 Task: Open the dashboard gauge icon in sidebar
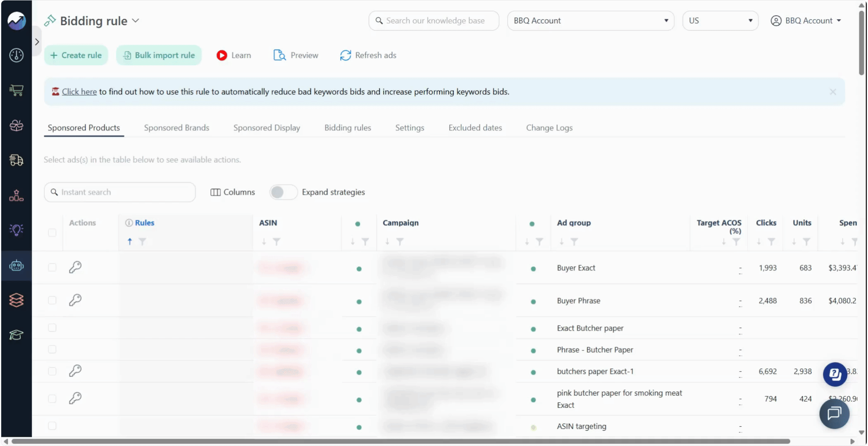pos(17,55)
